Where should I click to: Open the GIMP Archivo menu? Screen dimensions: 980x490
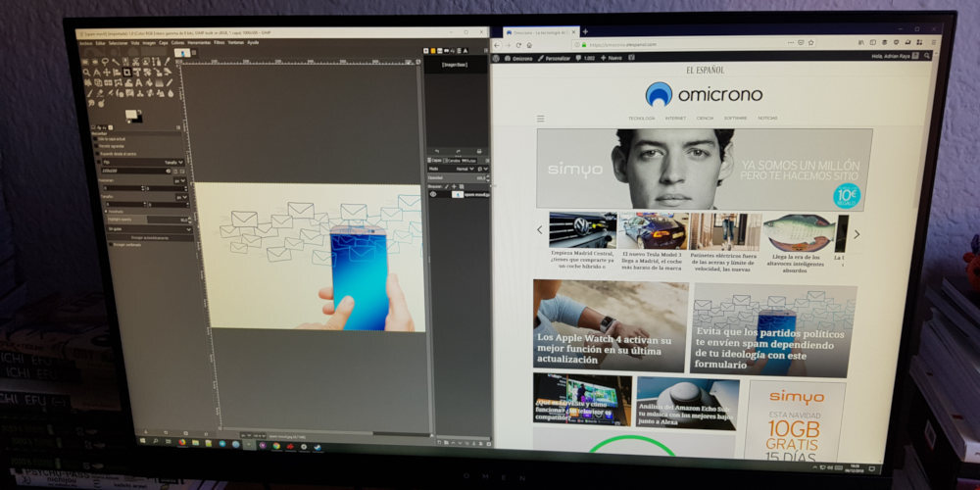86,43
